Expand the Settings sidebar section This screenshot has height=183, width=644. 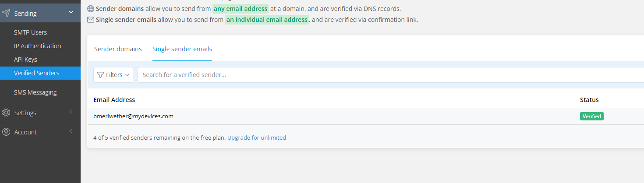(x=71, y=112)
